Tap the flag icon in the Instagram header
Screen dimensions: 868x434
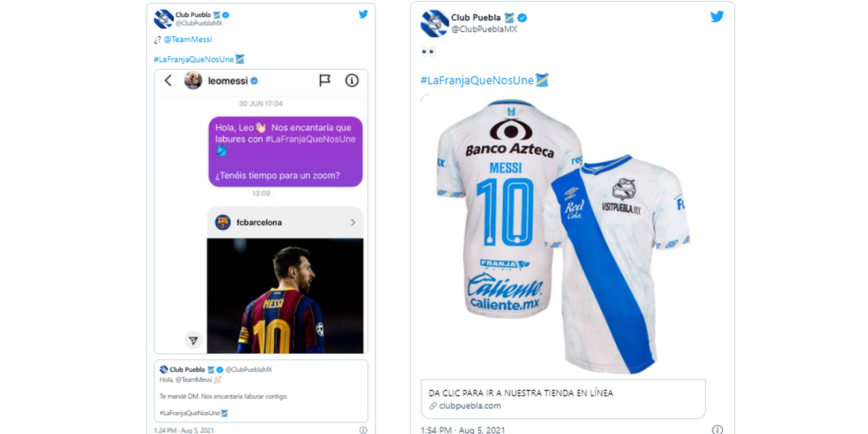click(x=325, y=80)
